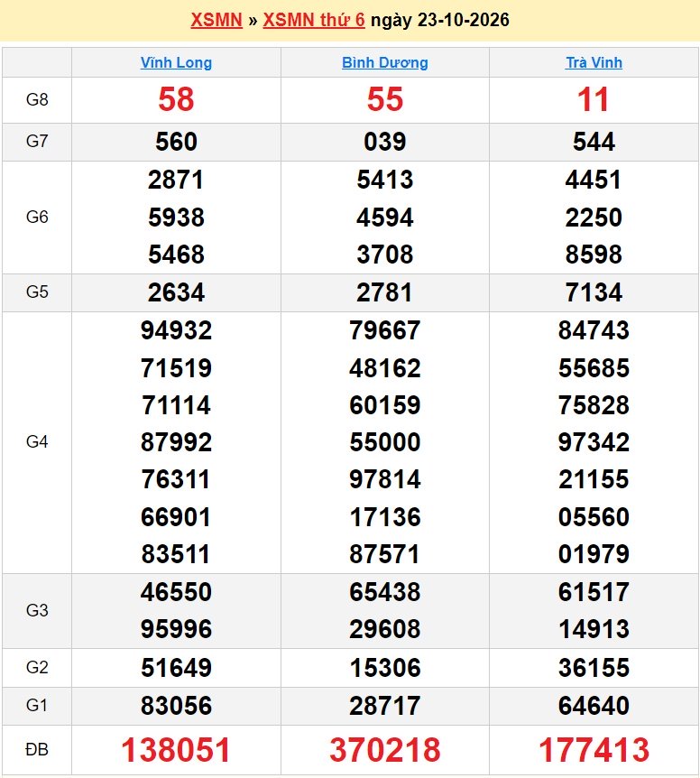Click the G7 row label

click(x=37, y=142)
